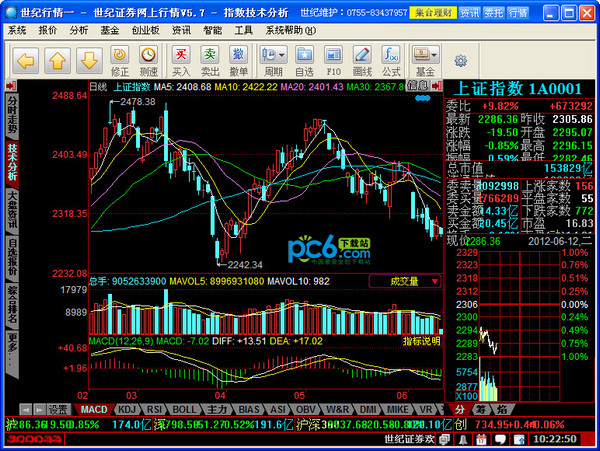Screen dimensions: 600x451
Task: Click the 集合理财 button in title bar
Action: click(x=433, y=13)
